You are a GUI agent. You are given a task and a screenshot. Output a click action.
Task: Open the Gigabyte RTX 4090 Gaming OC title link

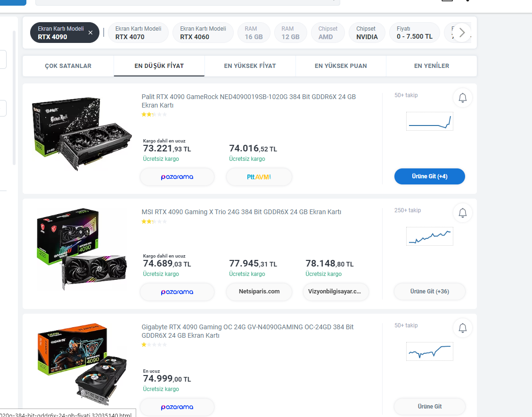point(247,331)
